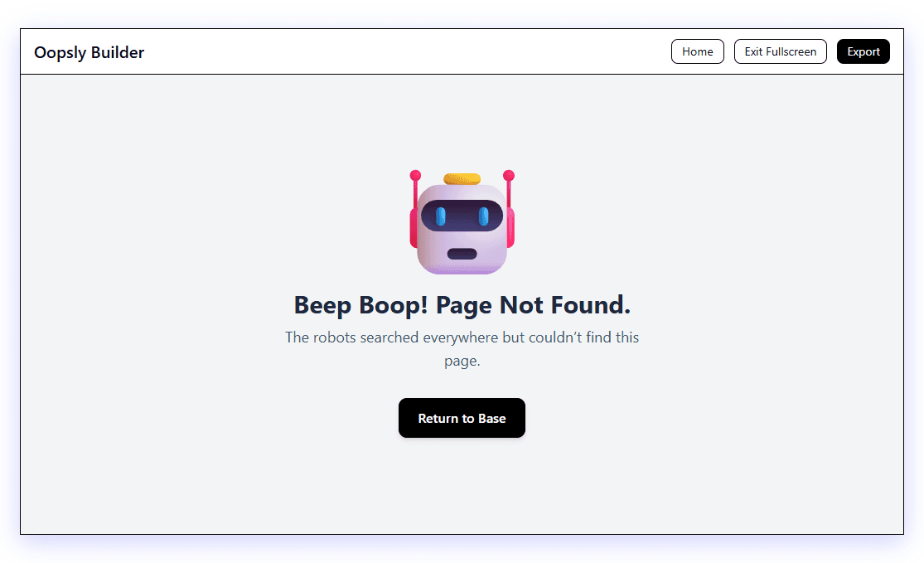Viewport: 924px width, 563px height.
Task: Click the robot's right pink antenna tip
Action: click(509, 175)
